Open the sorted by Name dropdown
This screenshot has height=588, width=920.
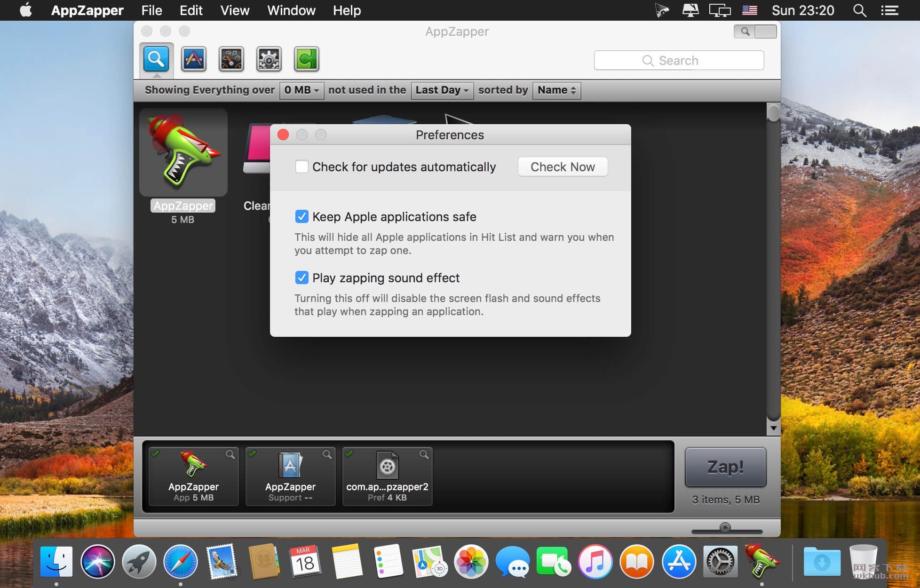pyautogui.click(x=556, y=90)
